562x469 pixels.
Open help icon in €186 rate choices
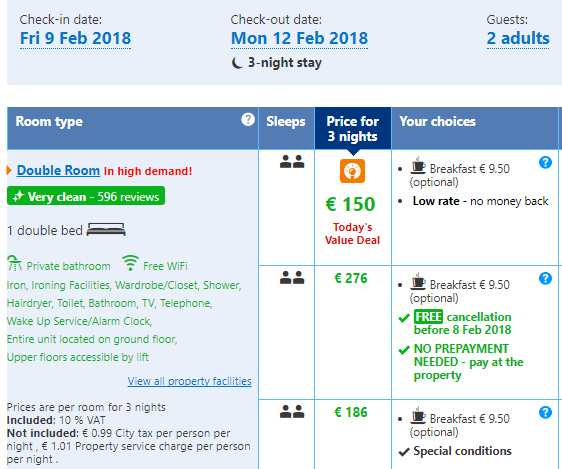pos(545,412)
